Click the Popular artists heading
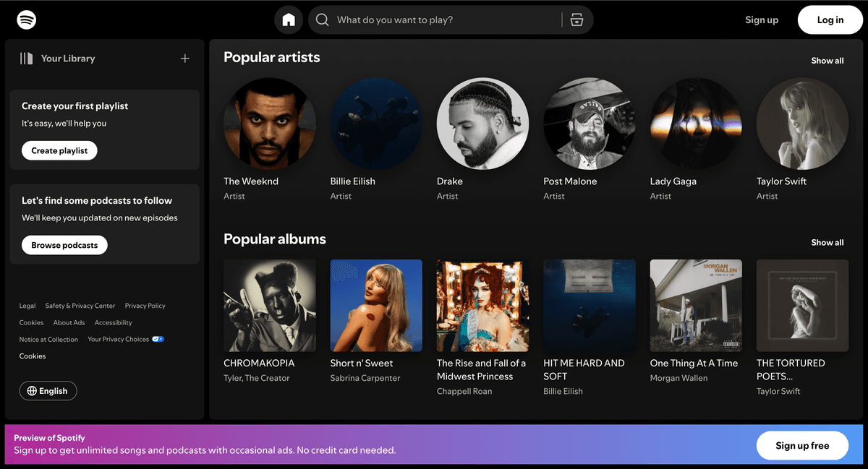Screen dimensions: 868x469 coord(272,57)
